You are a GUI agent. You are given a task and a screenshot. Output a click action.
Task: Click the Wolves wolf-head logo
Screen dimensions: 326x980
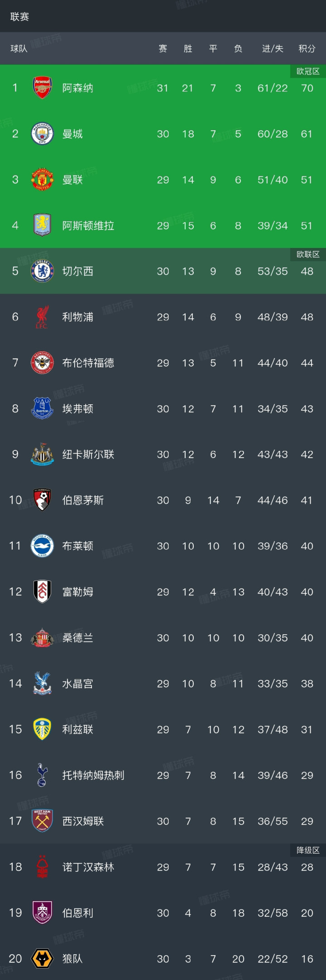click(42, 958)
